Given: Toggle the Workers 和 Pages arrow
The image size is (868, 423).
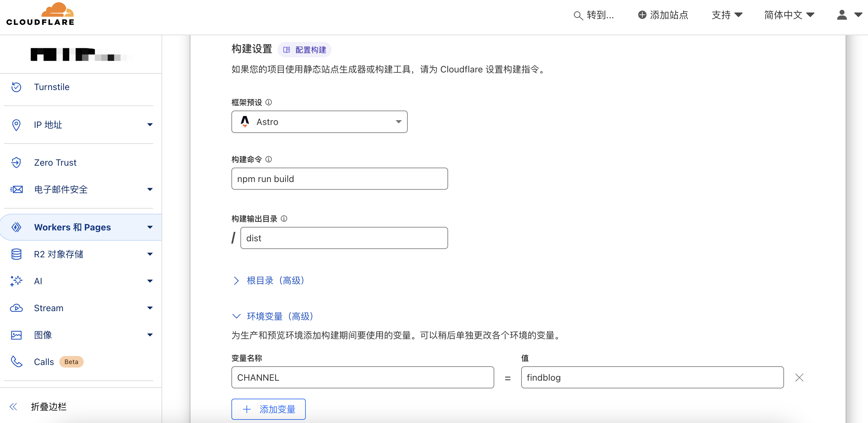Looking at the screenshot, I should coord(150,227).
